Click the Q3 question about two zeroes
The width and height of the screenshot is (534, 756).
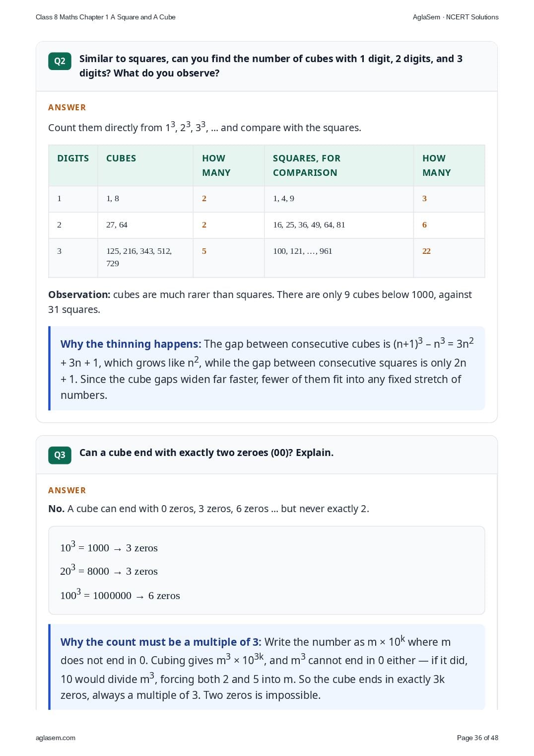click(206, 453)
